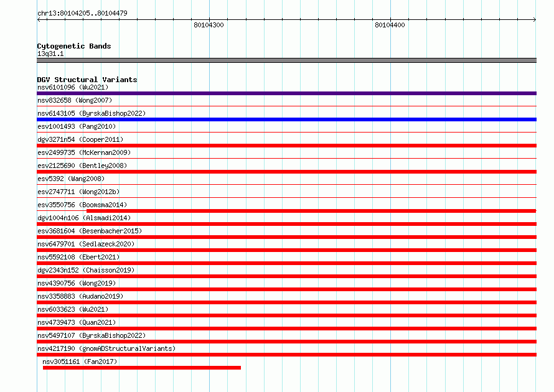Select the nsv4739473 (Quan2021) label
The image size is (554, 392).
click(77, 322)
